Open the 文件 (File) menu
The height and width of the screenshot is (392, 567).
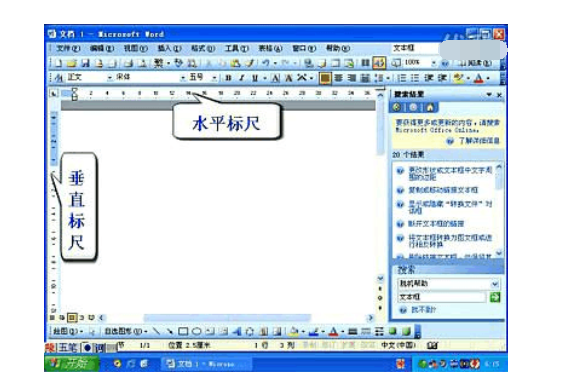click(x=68, y=48)
